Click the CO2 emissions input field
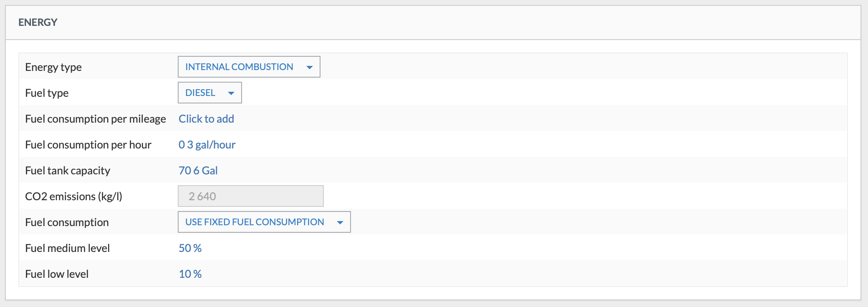Viewport: 868px width, 307px height. tap(250, 196)
